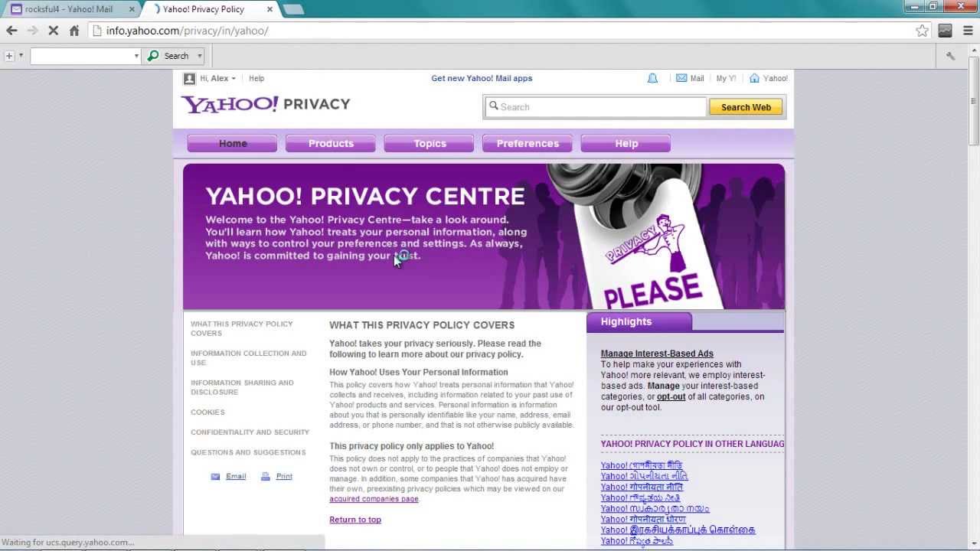The height and width of the screenshot is (551, 980).
Task: Go to browser home page icon
Action: 74,31
